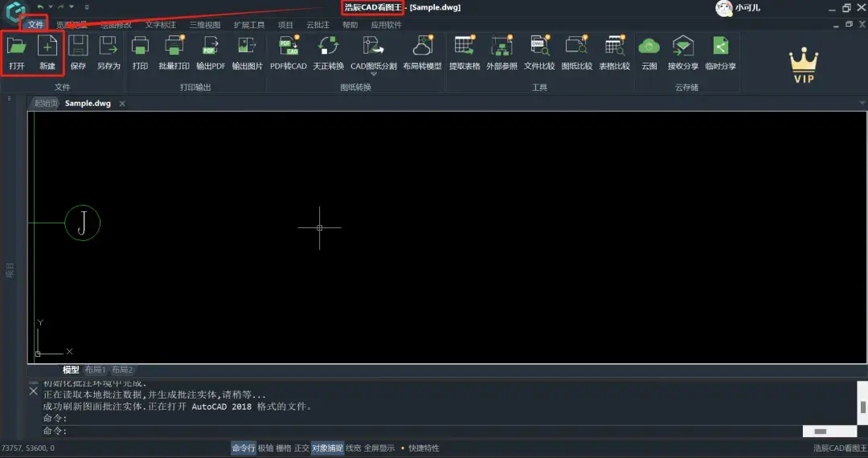
Task: Click the 保存 (Save) disk icon
Action: (78, 46)
